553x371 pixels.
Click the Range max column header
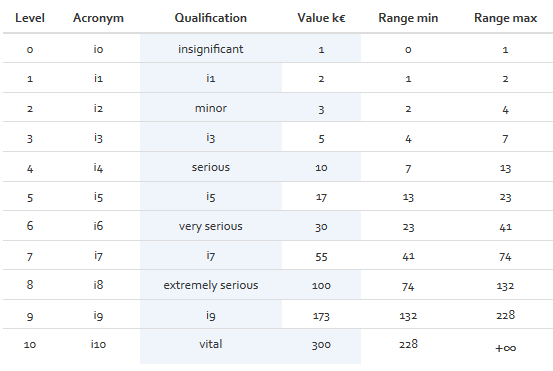(x=505, y=18)
